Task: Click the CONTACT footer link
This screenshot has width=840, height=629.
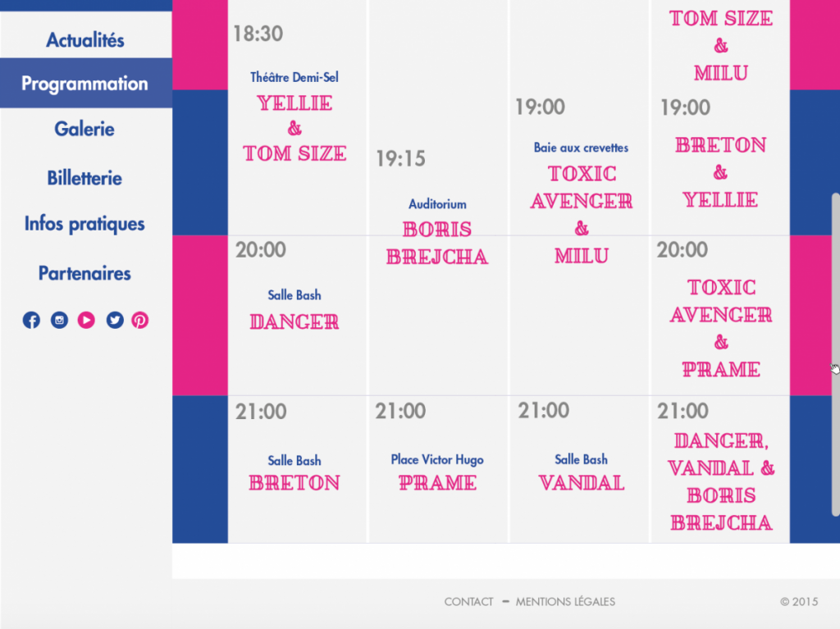Action: click(468, 602)
